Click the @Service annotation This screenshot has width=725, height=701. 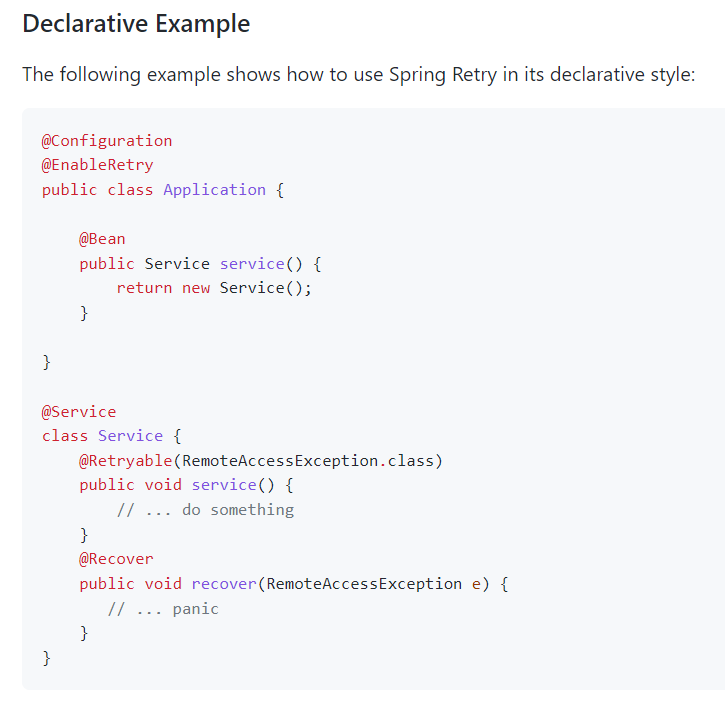tap(79, 412)
